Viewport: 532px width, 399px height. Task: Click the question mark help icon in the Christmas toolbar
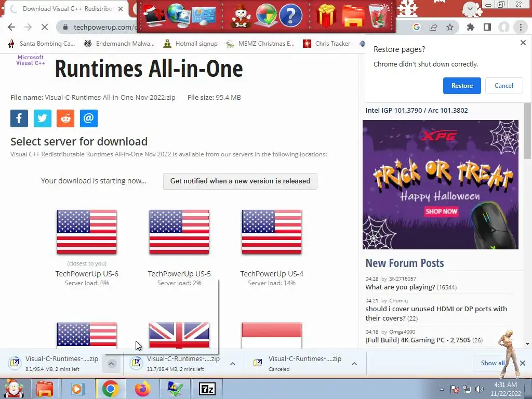(x=290, y=16)
